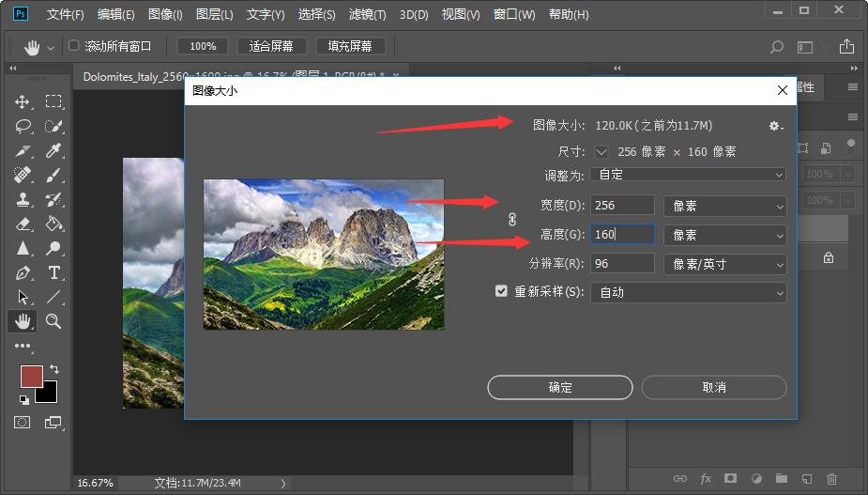Collapse the left toolbox double-arrow

pyautogui.click(x=13, y=69)
